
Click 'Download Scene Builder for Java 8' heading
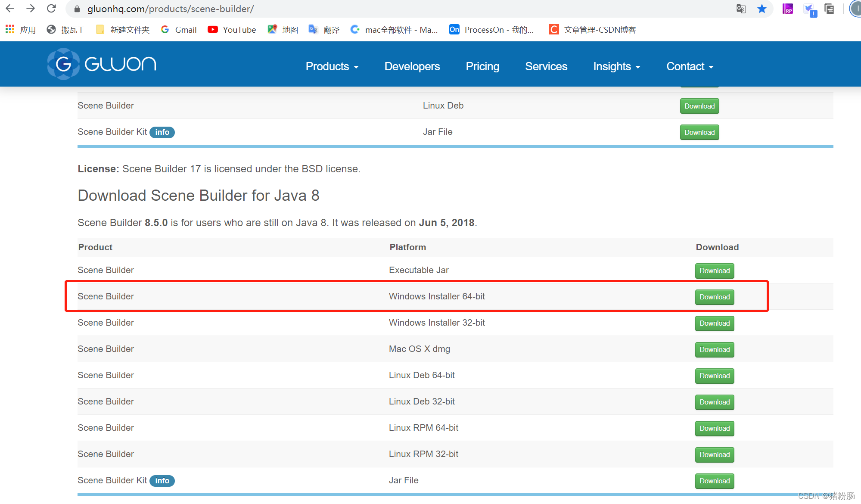199,196
